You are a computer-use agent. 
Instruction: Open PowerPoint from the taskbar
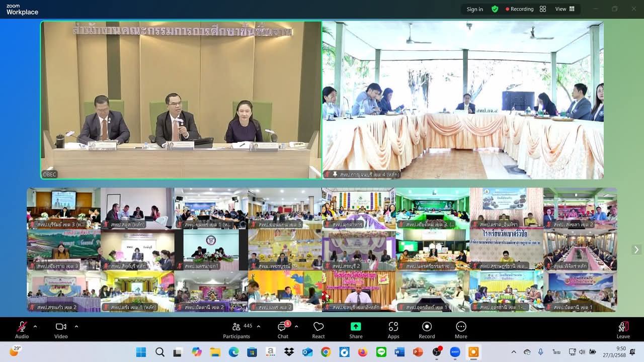click(x=418, y=352)
